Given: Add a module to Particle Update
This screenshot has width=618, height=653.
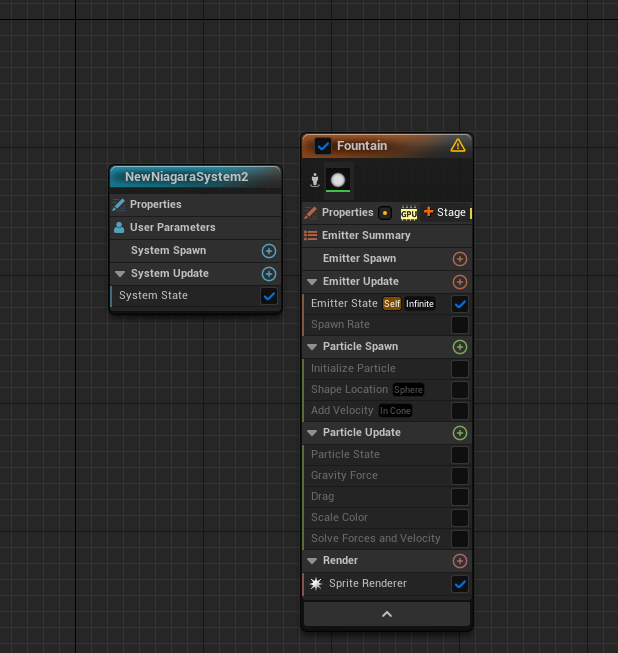Looking at the screenshot, I should (x=460, y=433).
